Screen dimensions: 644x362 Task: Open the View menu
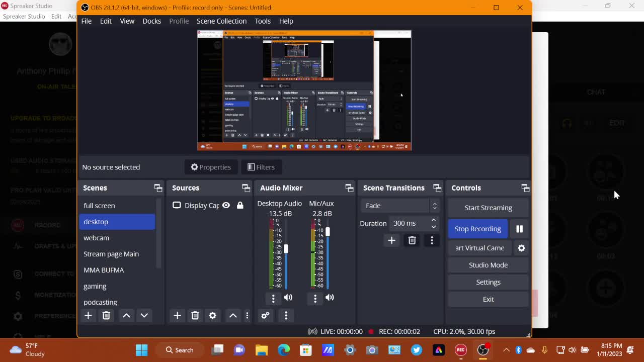point(127,21)
